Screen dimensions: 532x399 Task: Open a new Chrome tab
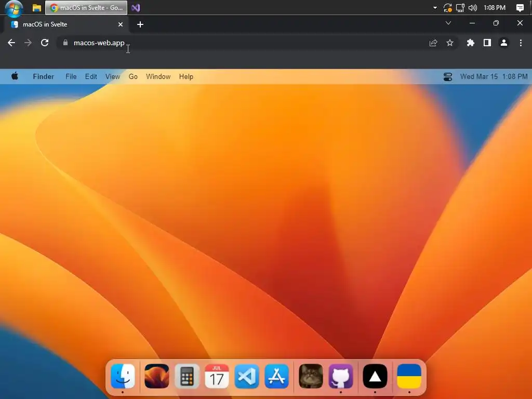pos(140,24)
